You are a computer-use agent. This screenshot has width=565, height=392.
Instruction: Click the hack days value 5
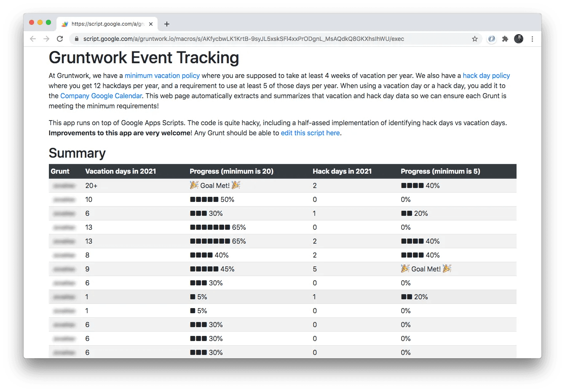click(x=315, y=269)
